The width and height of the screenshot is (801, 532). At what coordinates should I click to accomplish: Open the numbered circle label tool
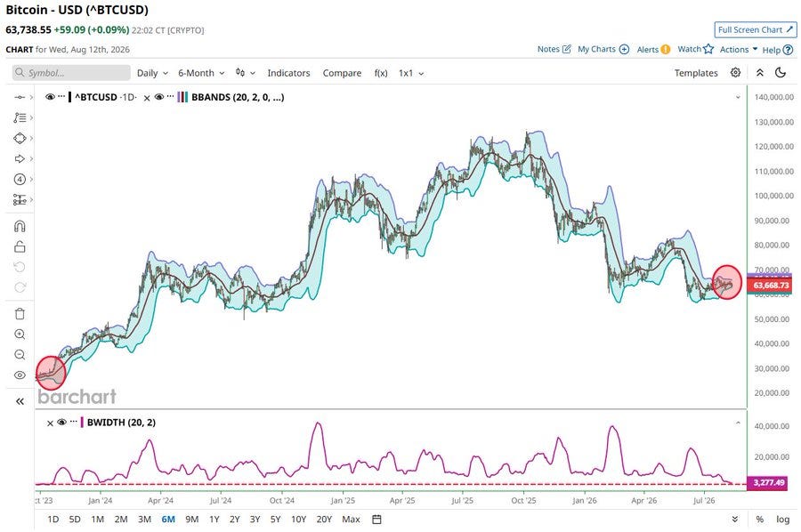coord(20,179)
